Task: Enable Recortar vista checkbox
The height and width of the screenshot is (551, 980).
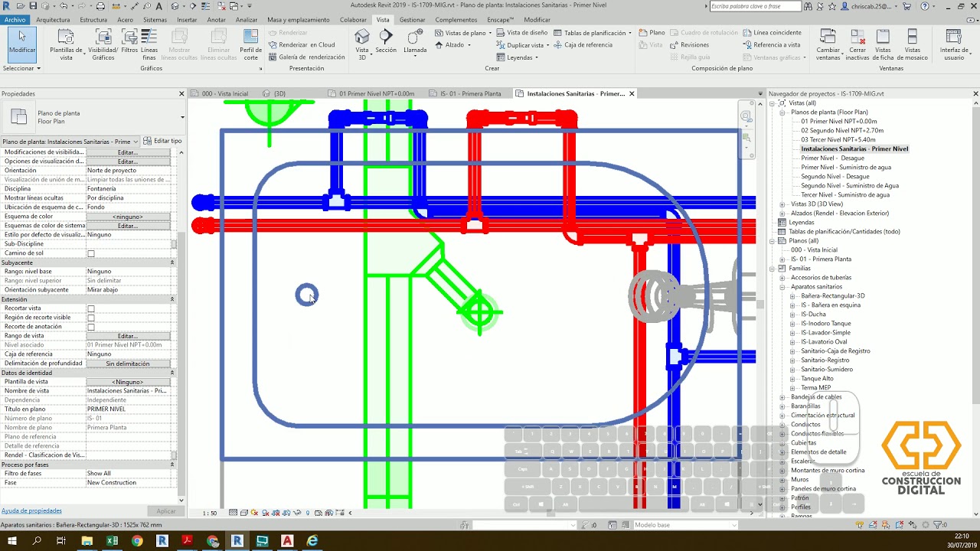Action: coord(91,308)
